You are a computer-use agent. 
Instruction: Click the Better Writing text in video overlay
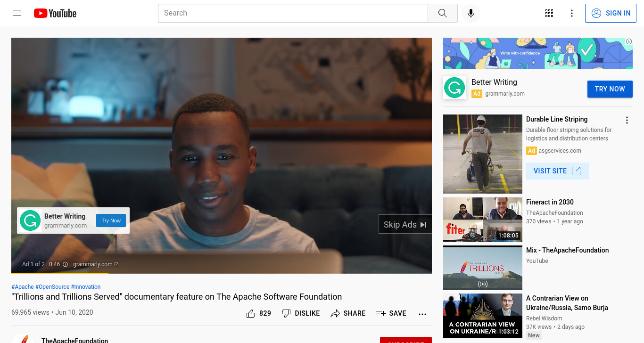coord(65,216)
